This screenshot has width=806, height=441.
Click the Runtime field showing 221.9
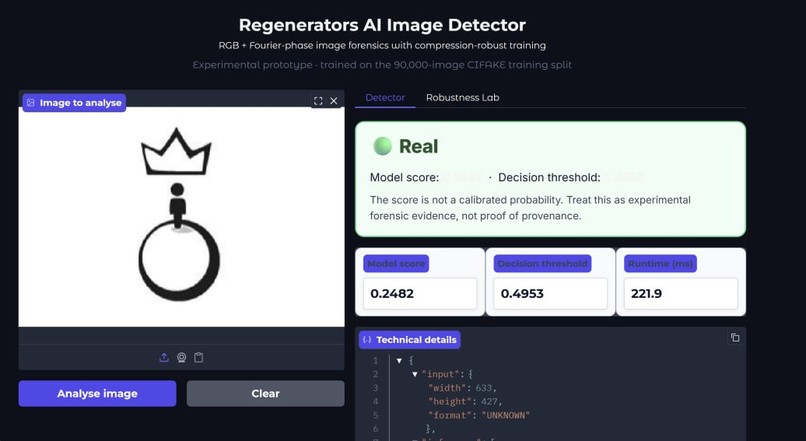pos(681,293)
